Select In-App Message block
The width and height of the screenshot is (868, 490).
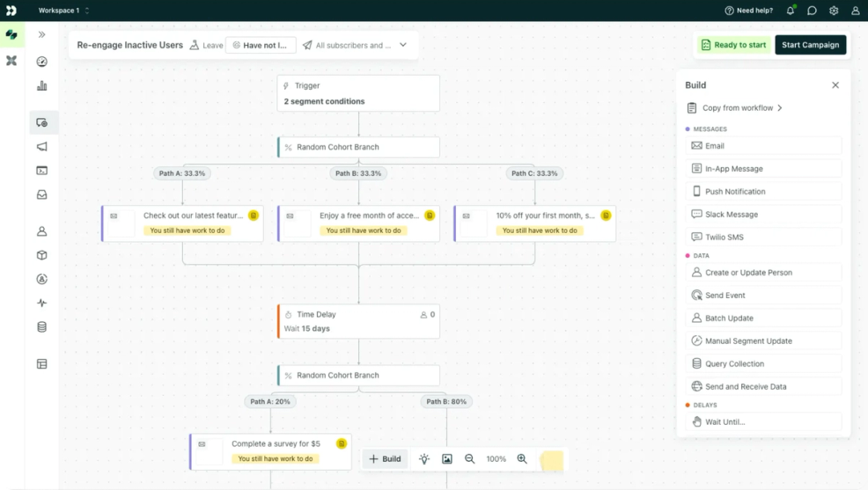tap(763, 169)
